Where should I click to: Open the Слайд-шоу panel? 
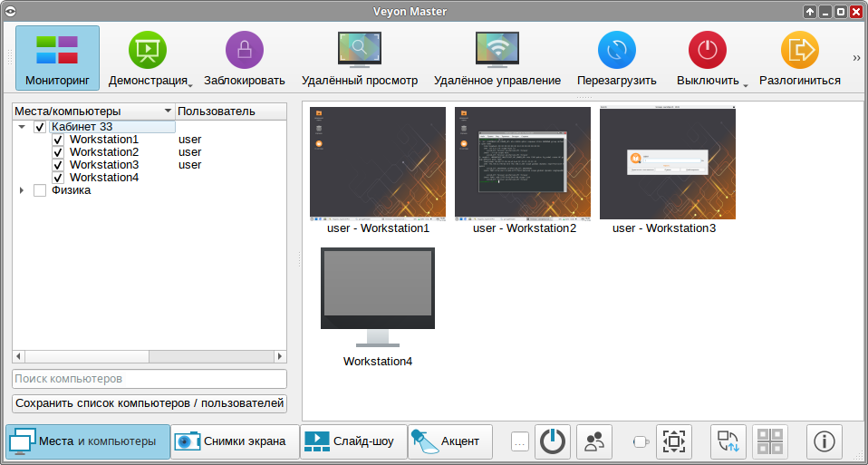click(x=353, y=441)
